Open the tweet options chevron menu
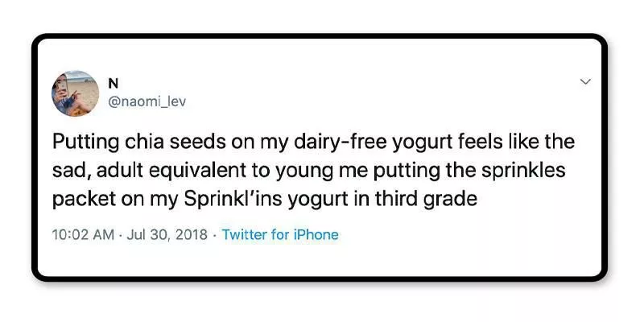Screen dimensions: 644x322 [585, 81]
